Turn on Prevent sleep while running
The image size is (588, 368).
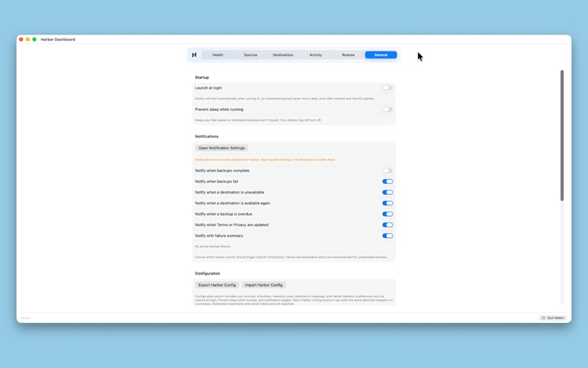tap(387, 110)
